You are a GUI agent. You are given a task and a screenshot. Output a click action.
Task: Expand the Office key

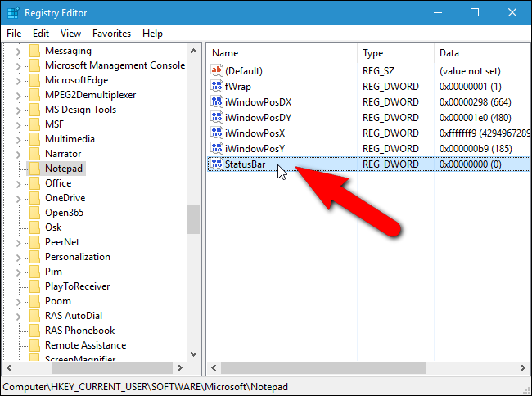18,184
